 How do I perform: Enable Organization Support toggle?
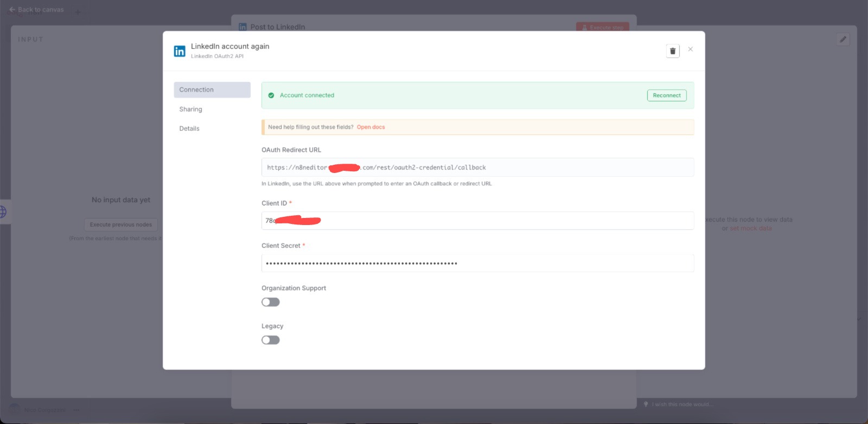coord(271,303)
